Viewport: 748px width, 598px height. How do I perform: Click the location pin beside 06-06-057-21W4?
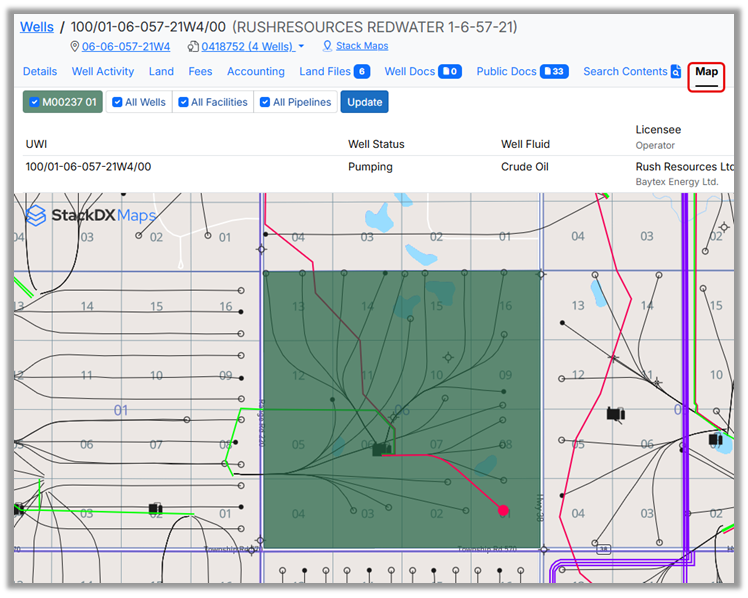pos(75,47)
